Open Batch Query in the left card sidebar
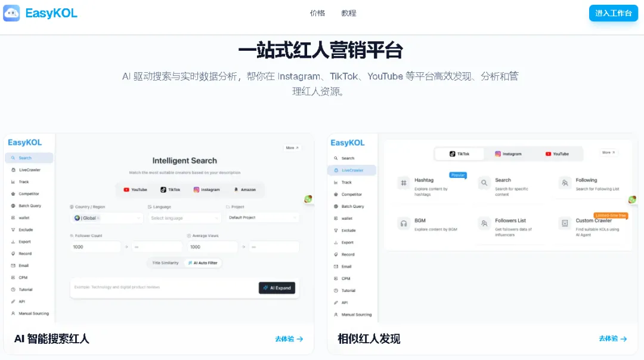Image resolution: width=644 pixels, height=360 pixels. coord(29,206)
